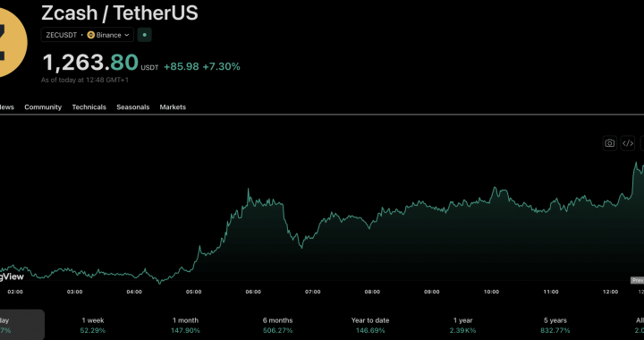This screenshot has height=340, width=644.
Task: Click the USDT currency label
Action: [149, 68]
